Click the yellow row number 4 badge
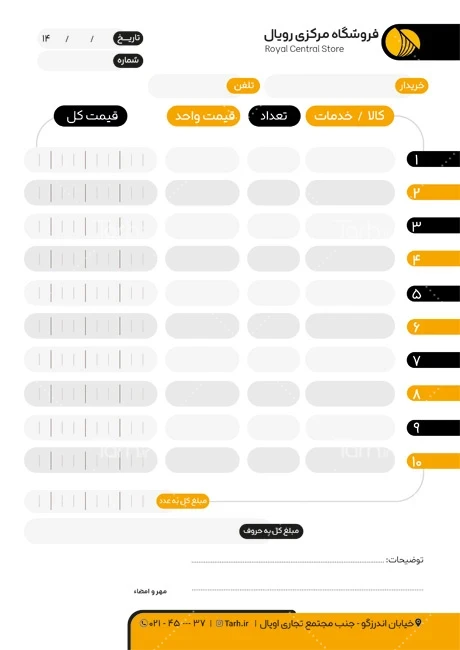 click(433, 259)
